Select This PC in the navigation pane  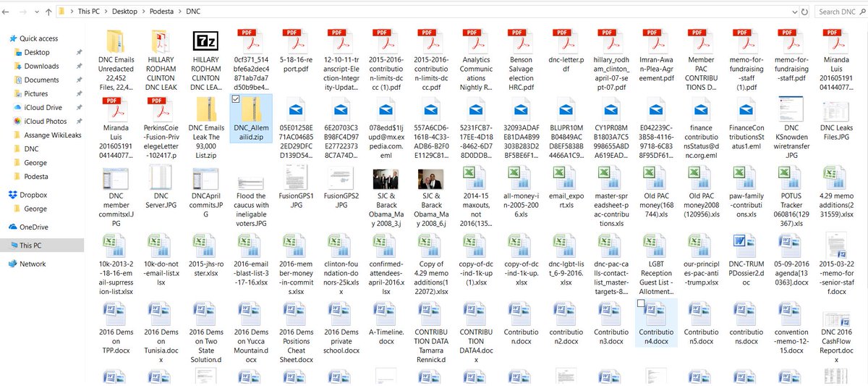tap(33, 246)
